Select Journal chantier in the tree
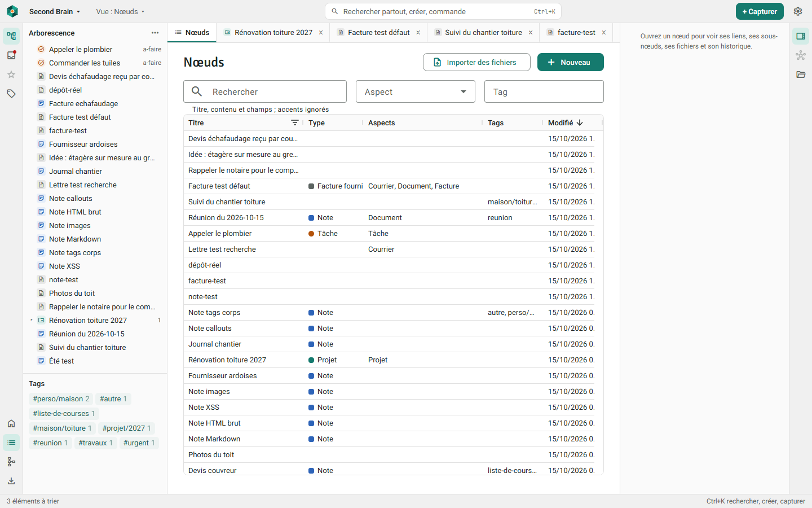This screenshot has height=508, width=812. [x=95, y=171]
